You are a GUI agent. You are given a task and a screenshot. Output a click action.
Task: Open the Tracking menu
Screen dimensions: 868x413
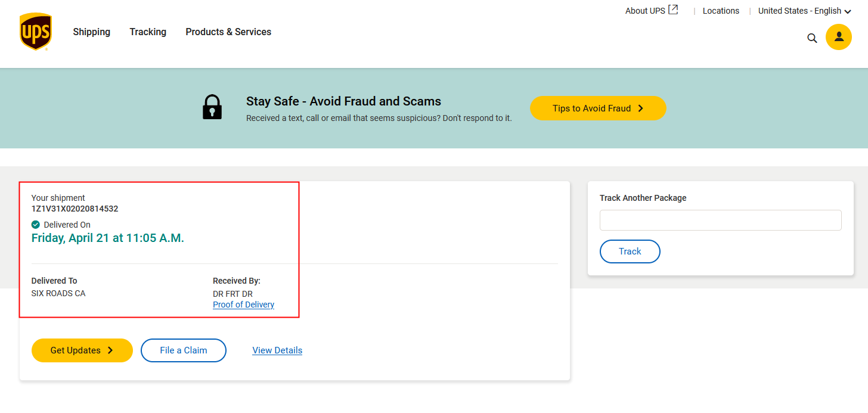click(x=148, y=32)
